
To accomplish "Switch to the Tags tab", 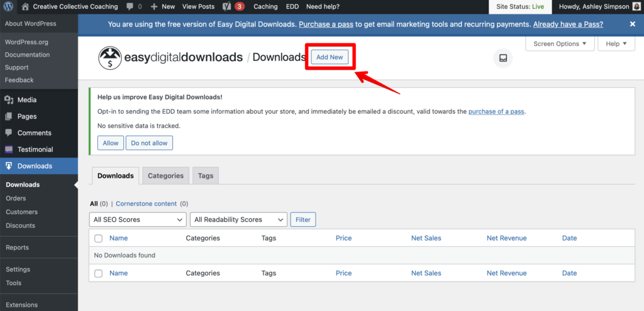I will [206, 176].
